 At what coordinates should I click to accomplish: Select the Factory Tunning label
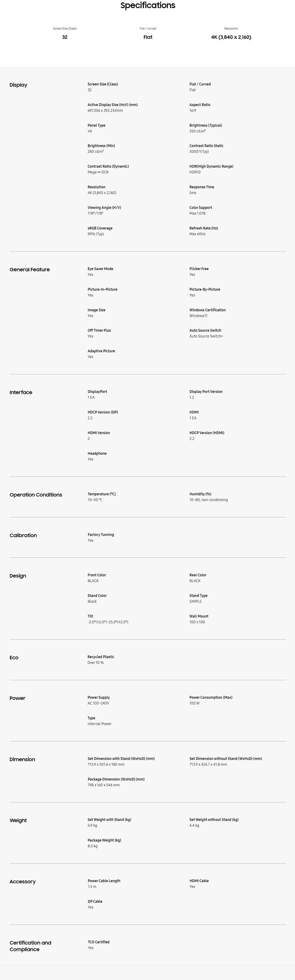click(101, 535)
